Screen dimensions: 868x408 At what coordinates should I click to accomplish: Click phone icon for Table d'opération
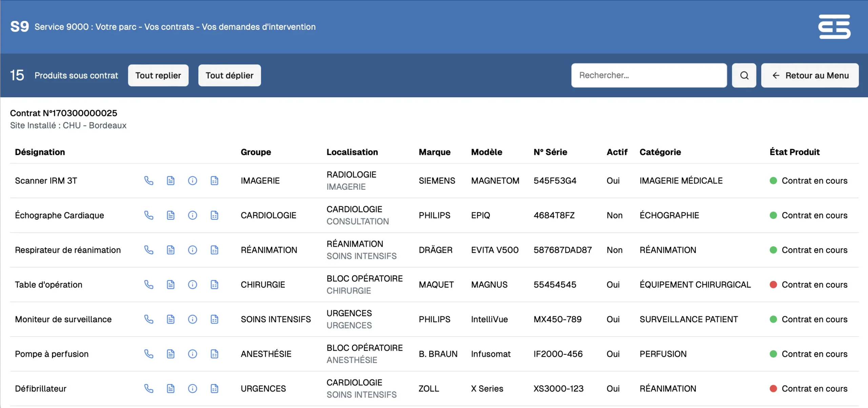click(149, 284)
